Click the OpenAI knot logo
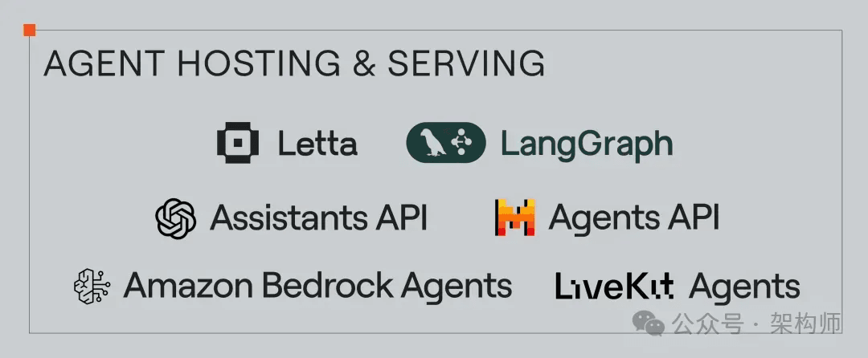The image size is (868, 358). pos(175,218)
